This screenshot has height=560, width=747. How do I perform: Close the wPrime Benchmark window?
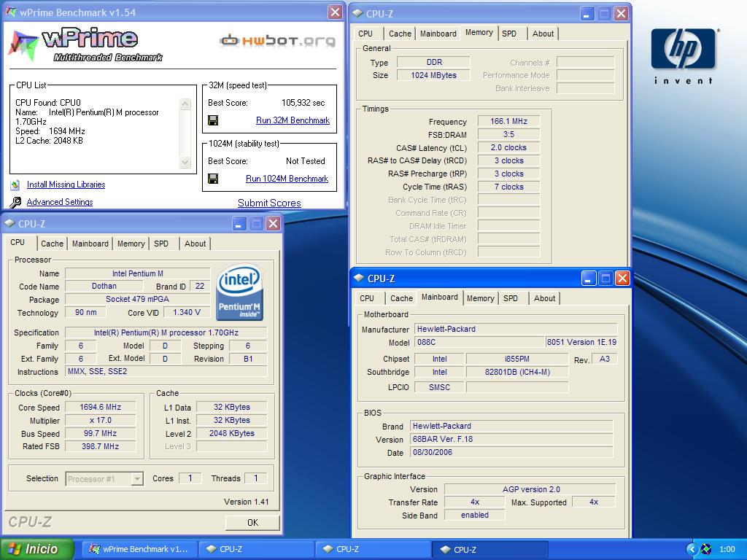pos(336,12)
